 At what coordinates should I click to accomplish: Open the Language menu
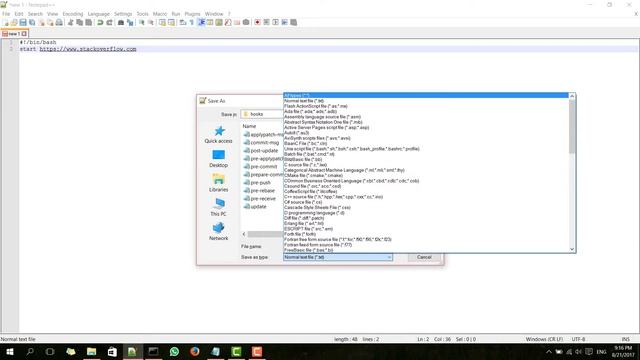click(98, 14)
